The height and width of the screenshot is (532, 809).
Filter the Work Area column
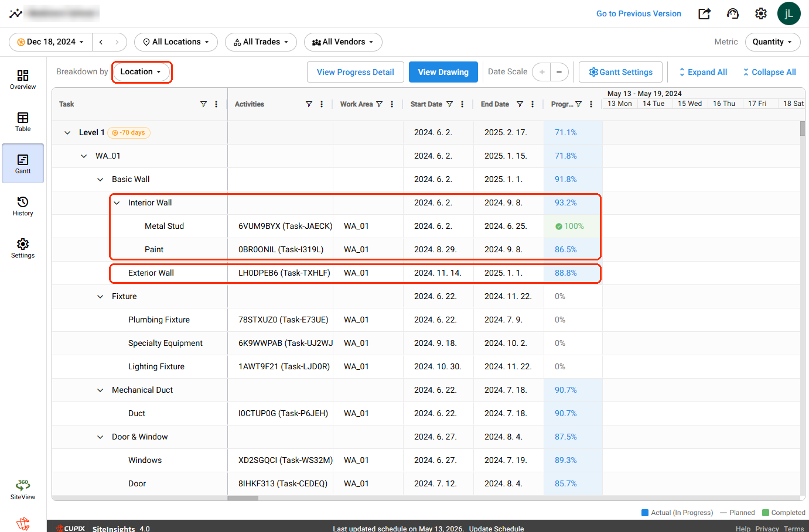(x=379, y=104)
